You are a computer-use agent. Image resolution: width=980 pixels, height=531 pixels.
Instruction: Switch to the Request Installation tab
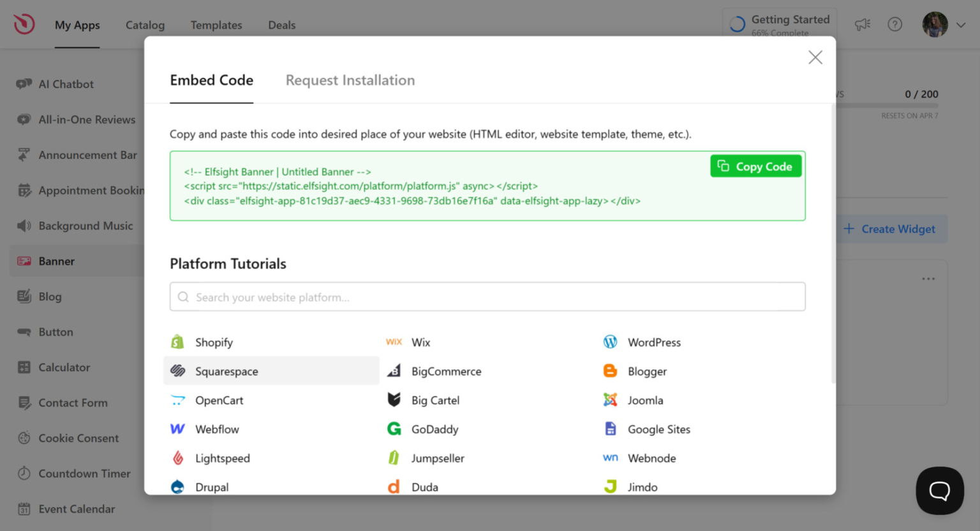pyautogui.click(x=350, y=80)
